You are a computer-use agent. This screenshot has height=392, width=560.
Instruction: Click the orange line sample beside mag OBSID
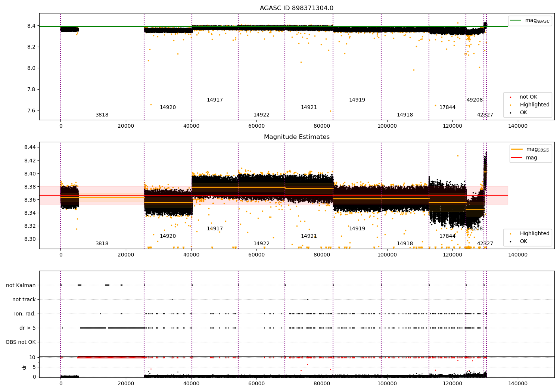pos(517,149)
